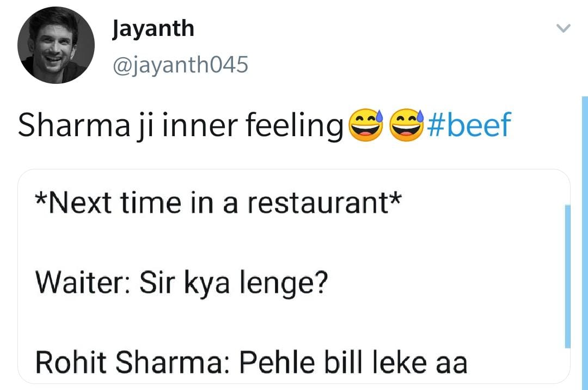
Task: Open the @jayanth045 handle
Action: pos(180,65)
